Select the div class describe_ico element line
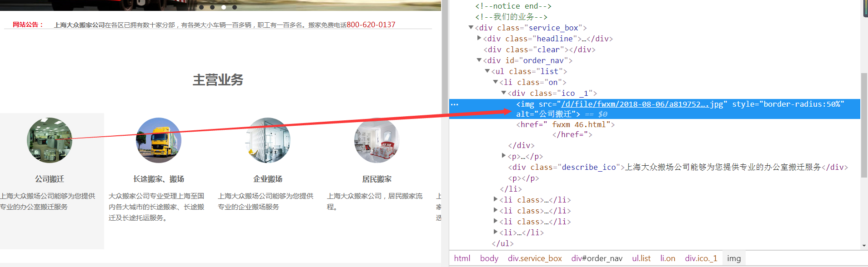The image size is (868, 267). pyautogui.click(x=677, y=167)
